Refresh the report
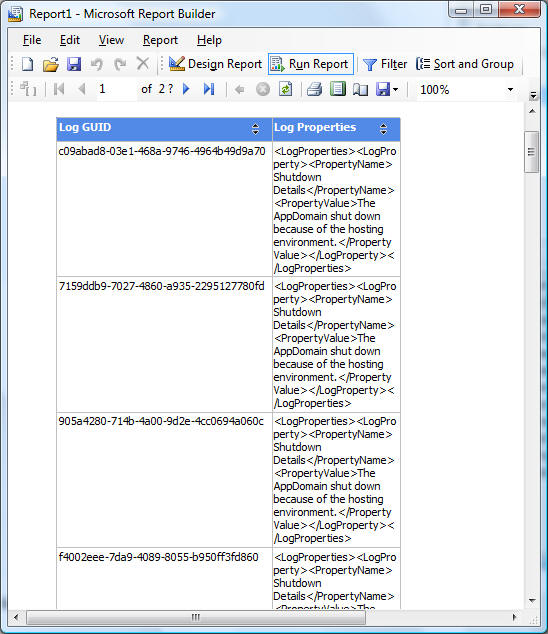This screenshot has height=634, width=548. pyautogui.click(x=286, y=89)
